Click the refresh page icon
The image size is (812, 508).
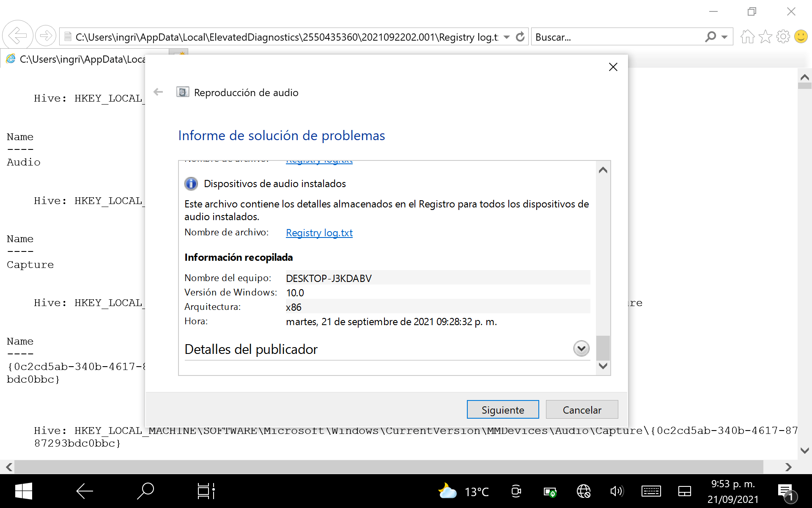[x=520, y=37]
